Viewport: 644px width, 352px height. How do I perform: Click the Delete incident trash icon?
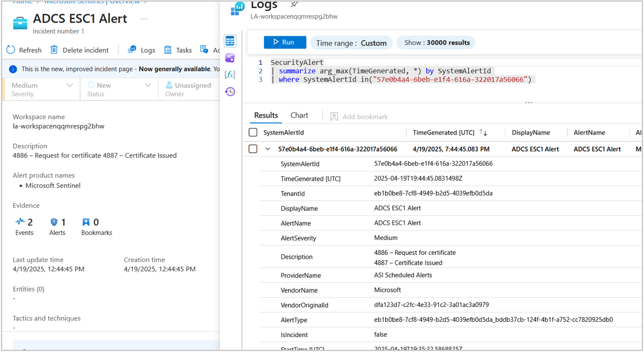coord(54,50)
